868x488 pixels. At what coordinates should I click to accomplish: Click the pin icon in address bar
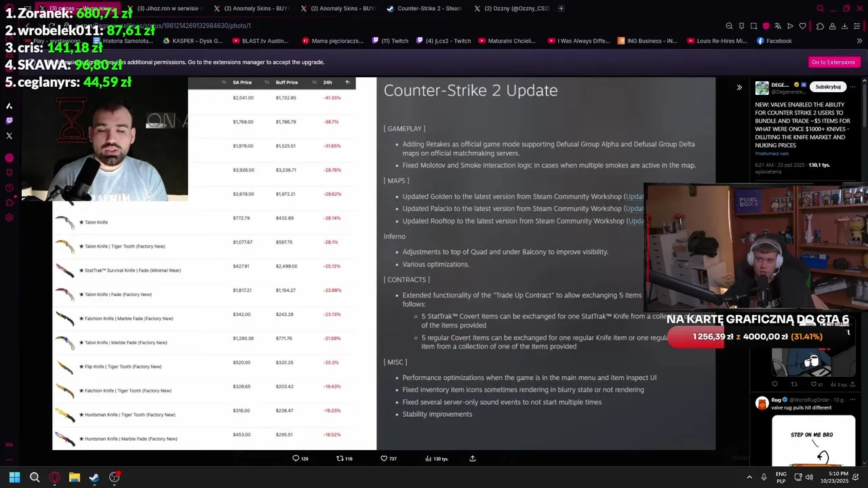tap(741, 26)
